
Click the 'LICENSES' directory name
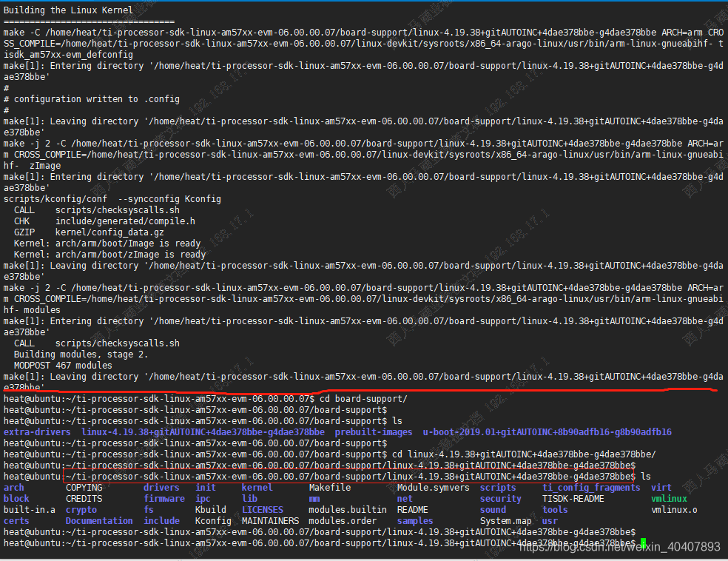(263, 510)
